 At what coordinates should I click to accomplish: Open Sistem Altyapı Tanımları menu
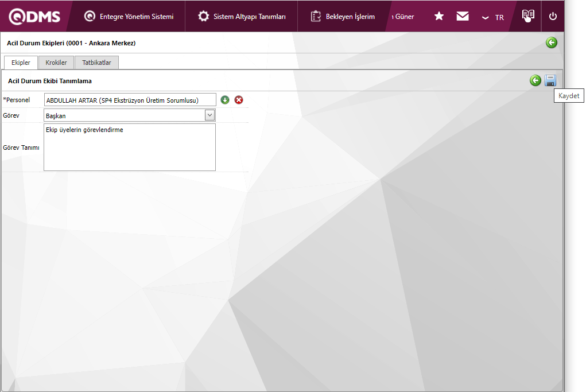[242, 17]
